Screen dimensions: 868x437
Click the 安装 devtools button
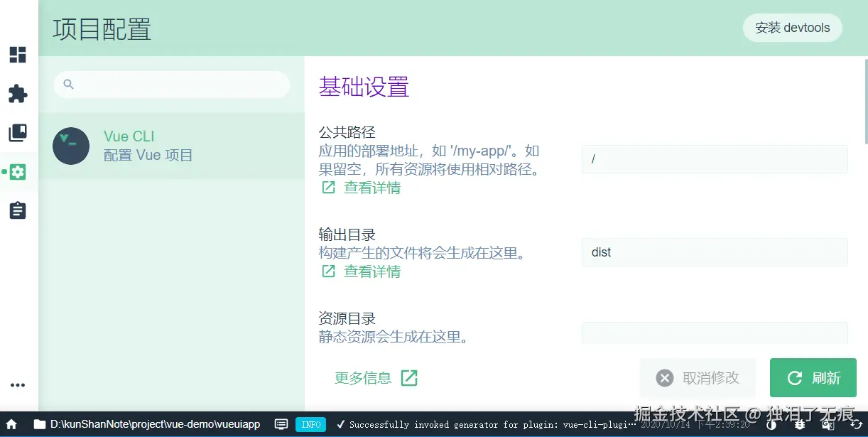pos(793,28)
